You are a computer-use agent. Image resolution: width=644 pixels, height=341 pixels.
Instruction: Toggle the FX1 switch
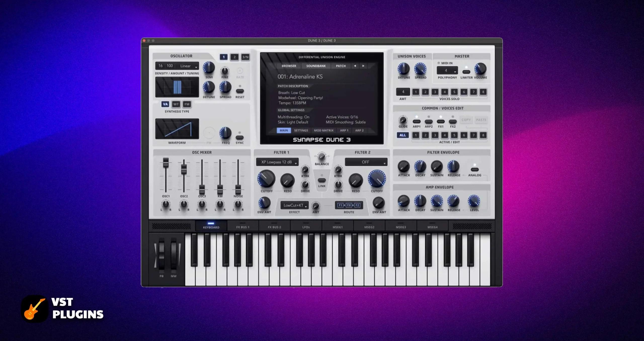(441, 121)
